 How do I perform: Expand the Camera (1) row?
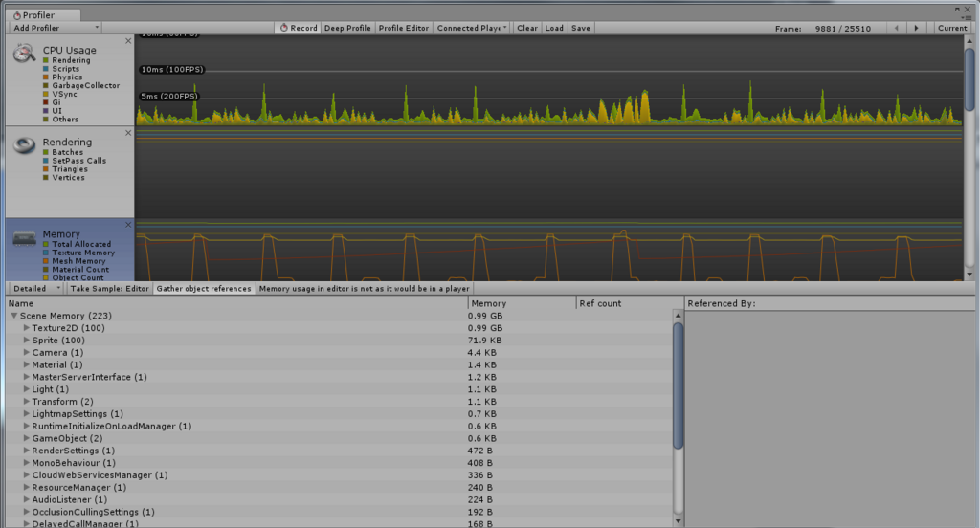tap(26, 352)
